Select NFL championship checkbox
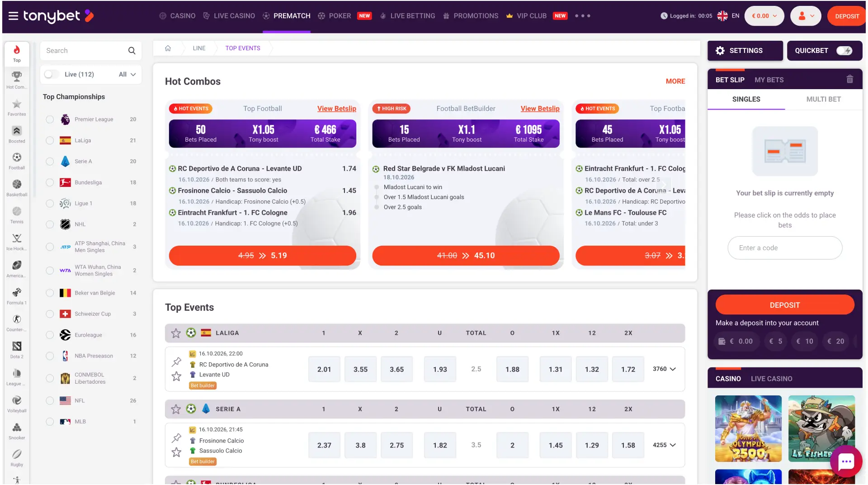Screen dimensions: 868x485 coord(50,400)
